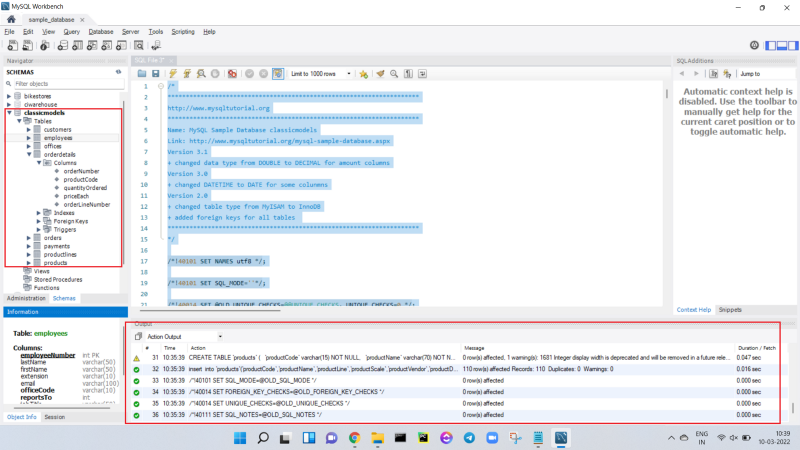Toggle the left sidebar panel visibility

[770, 45]
